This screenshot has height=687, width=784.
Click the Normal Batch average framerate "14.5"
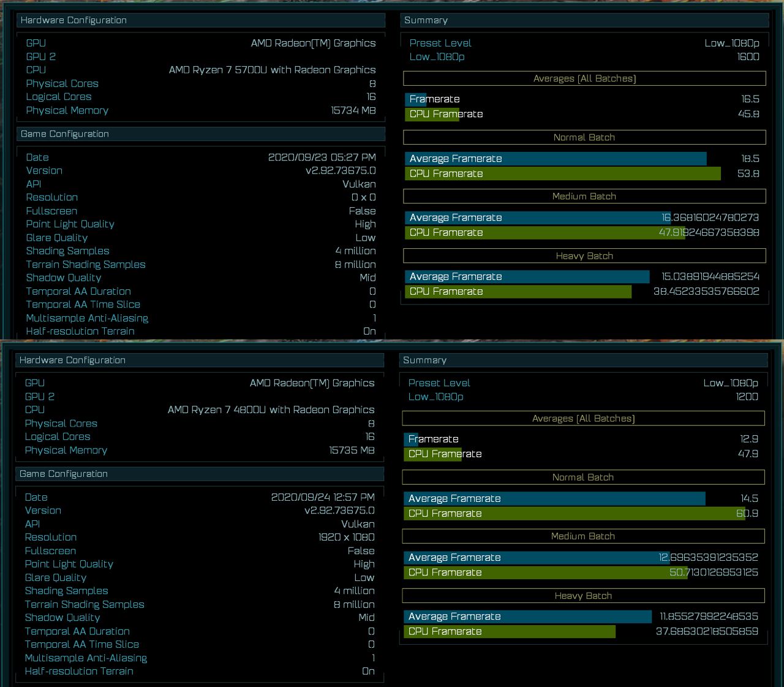749,499
